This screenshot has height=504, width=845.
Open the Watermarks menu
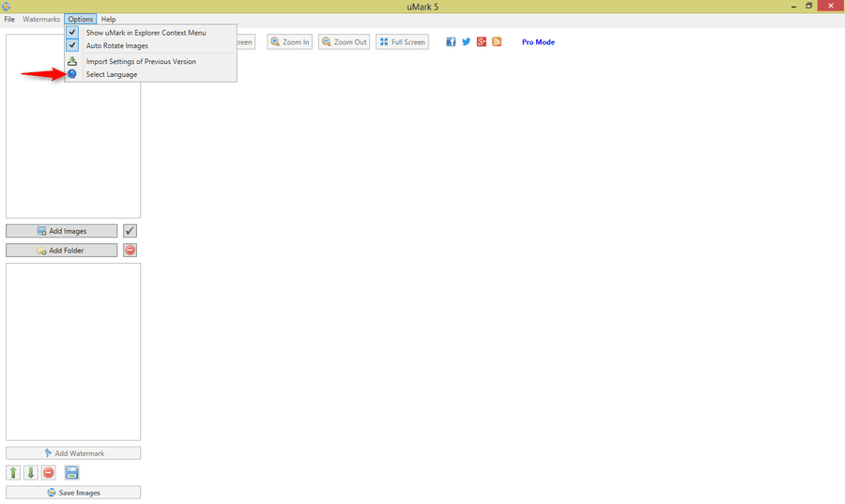tap(41, 19)
